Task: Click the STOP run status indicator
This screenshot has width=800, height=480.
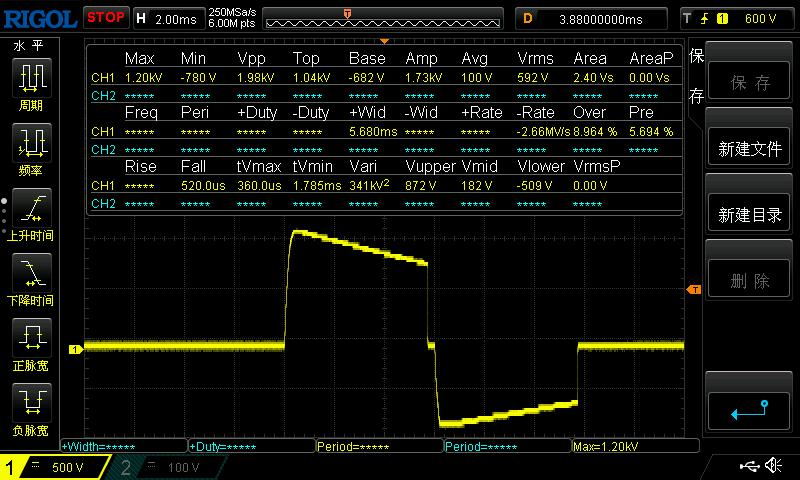Action: [106, 18]
